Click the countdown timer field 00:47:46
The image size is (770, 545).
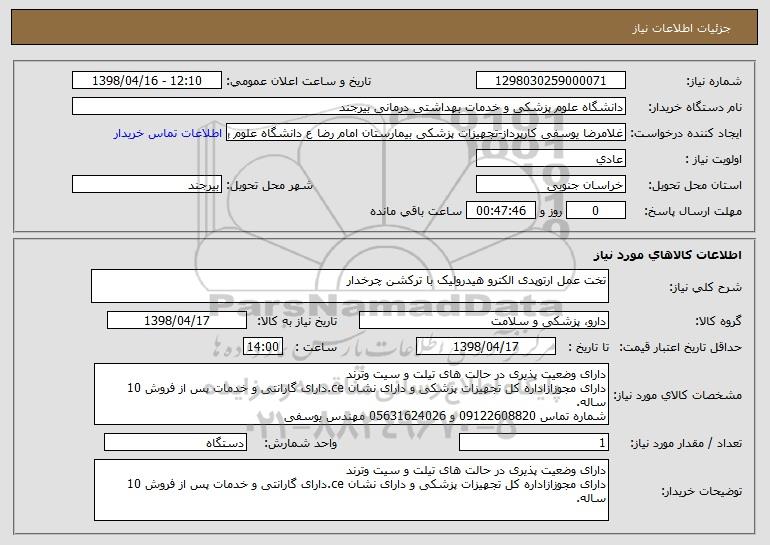(500, 211)
